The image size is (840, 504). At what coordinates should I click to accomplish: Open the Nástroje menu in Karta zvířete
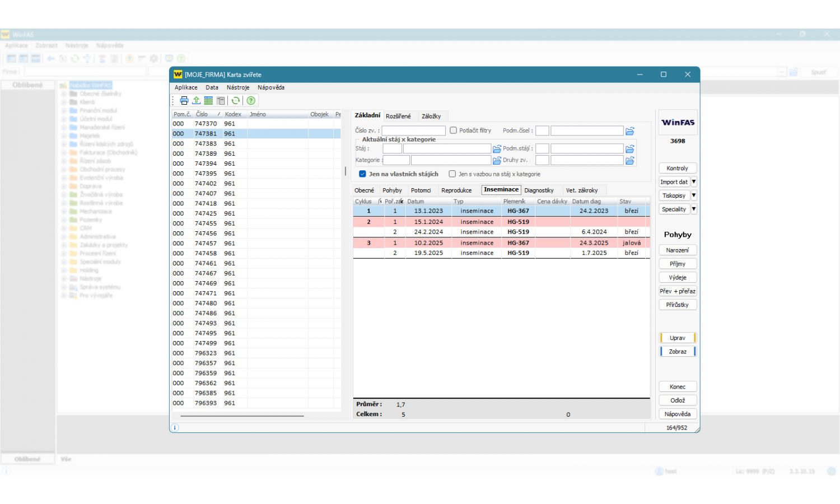(x=238, y=88)
